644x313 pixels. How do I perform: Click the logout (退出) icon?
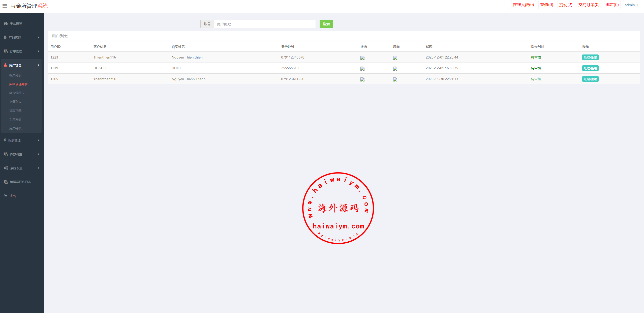point(6,196)
